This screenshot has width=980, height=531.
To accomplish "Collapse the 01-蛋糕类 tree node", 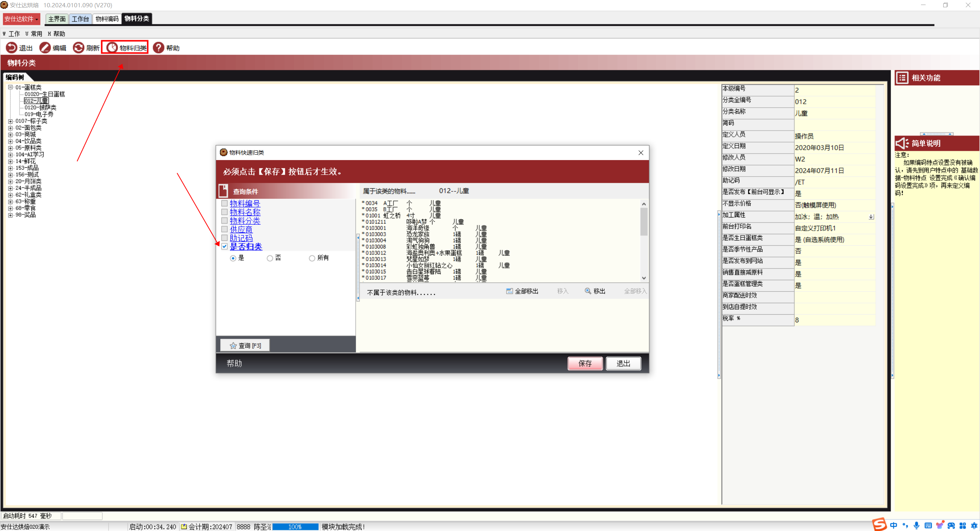I will tap(11, 87).
